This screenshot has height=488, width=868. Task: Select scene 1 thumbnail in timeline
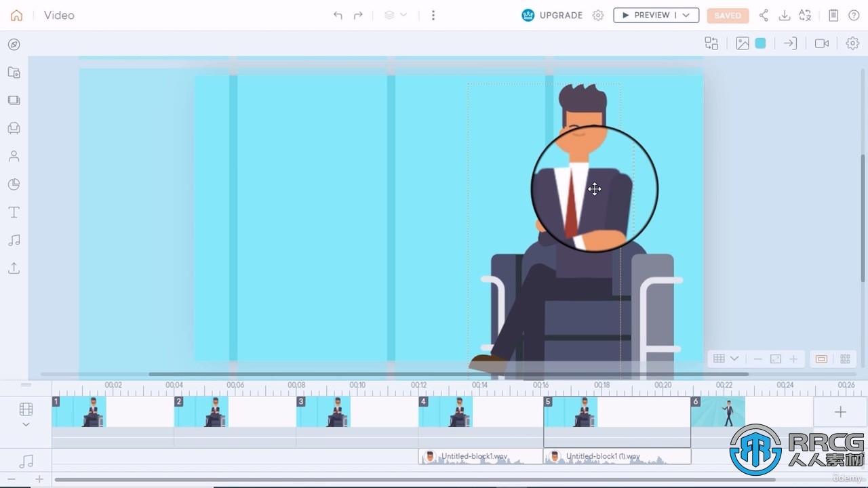tap(79, 411)
